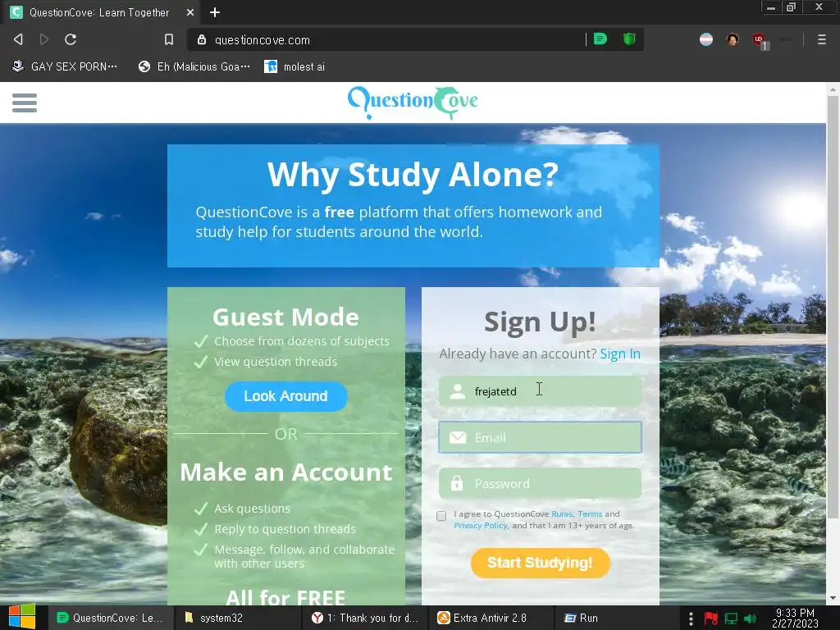The image size is (840, 630).
Task: Click the Look Around button
Action: point(286,396)
